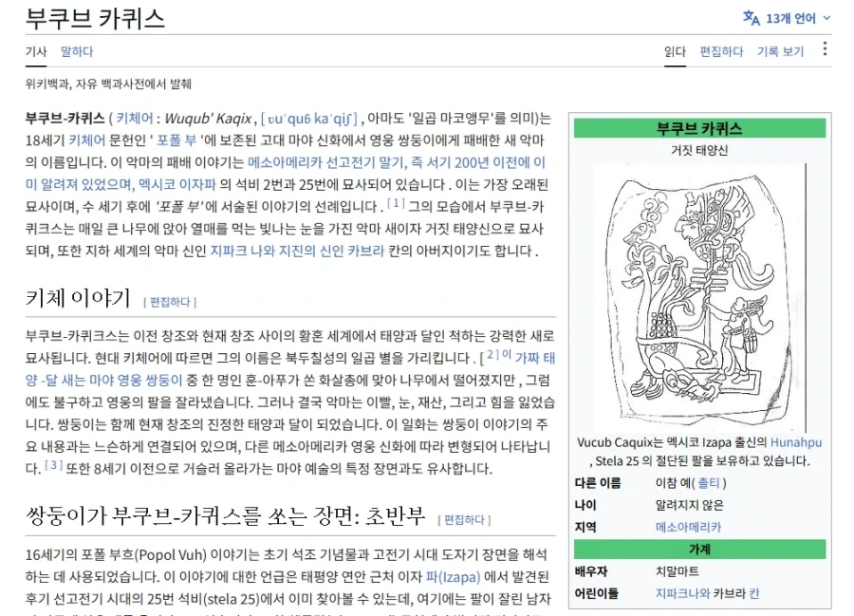The height and width of the screenshot is (616, 854).
Task: Enlarge the Izapa Stela 25 drawing
Action: pyautogui.click(x=699, y=297)
